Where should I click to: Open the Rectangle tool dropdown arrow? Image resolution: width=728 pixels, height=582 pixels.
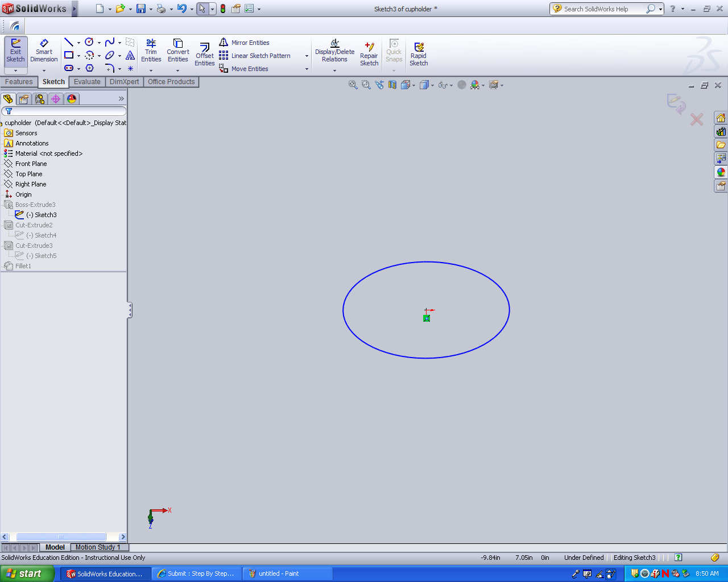coord(78,56)
